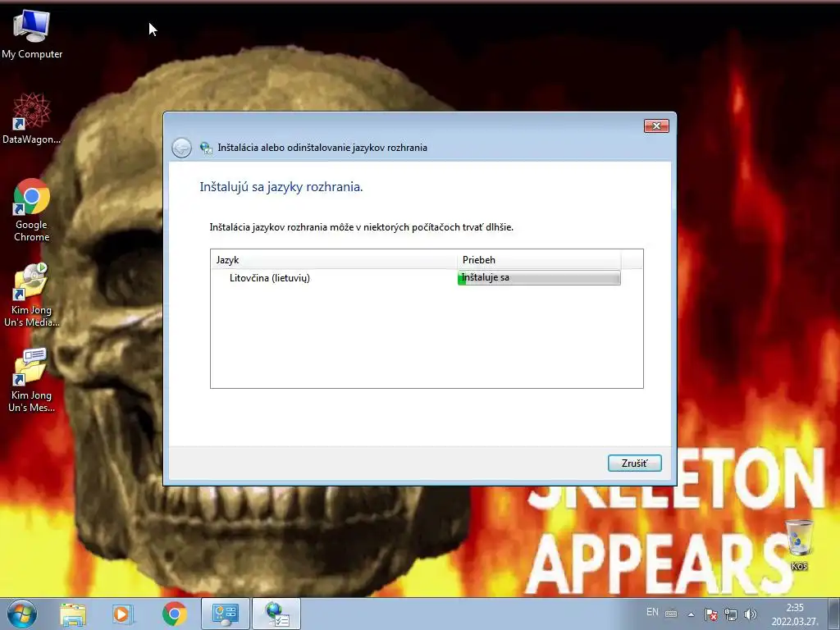
Task: Switch to Control Panel taskbar window
Action: click(226, 614)
